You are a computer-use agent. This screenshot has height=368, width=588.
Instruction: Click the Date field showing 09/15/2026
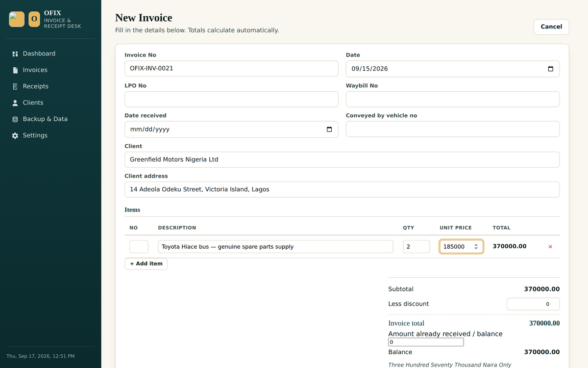453,69
